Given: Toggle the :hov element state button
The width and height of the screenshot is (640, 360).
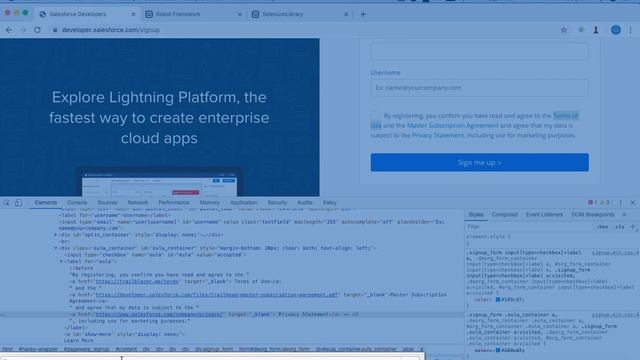Looking at the screenshot, I should (602, 227).
